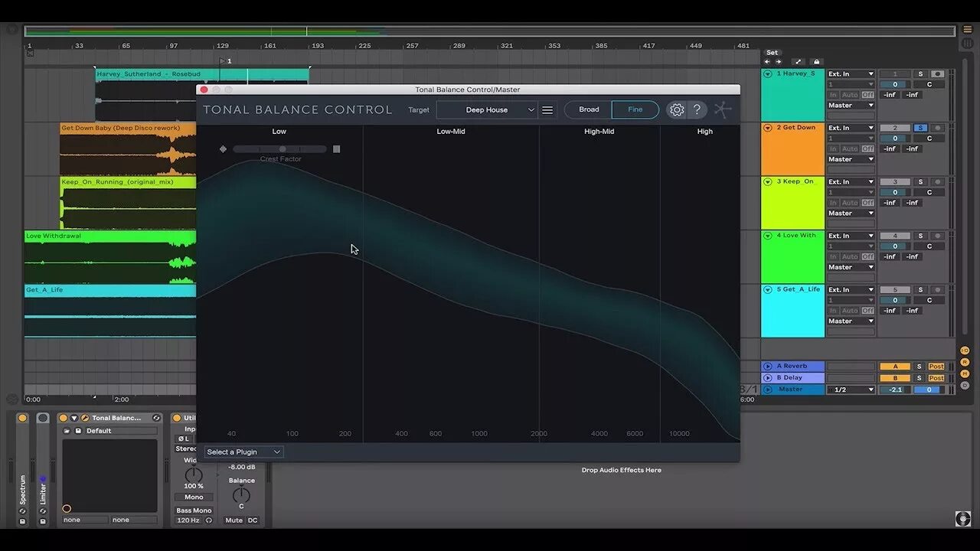Viewport: 980px width, 551px height.
Task: Click the iZotope logo icon in plugin header
Action: click(x=724, y=109)
